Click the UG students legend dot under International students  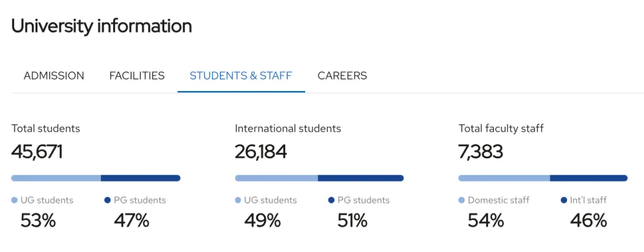point(238,200)
